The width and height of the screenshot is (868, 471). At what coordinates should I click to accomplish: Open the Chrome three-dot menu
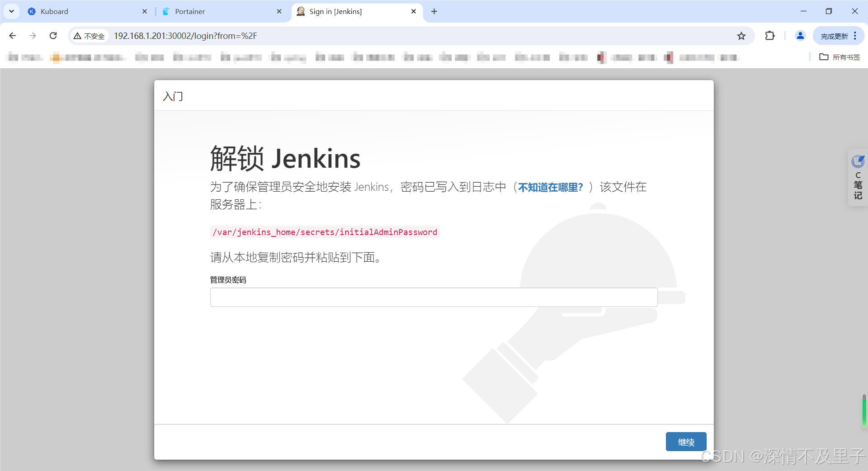pos(855,36)
